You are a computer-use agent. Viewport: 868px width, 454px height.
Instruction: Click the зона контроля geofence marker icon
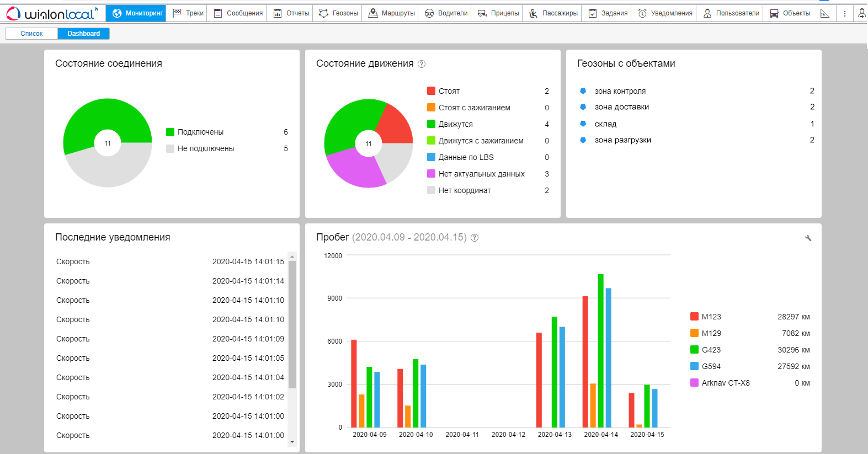click(583, 91)
